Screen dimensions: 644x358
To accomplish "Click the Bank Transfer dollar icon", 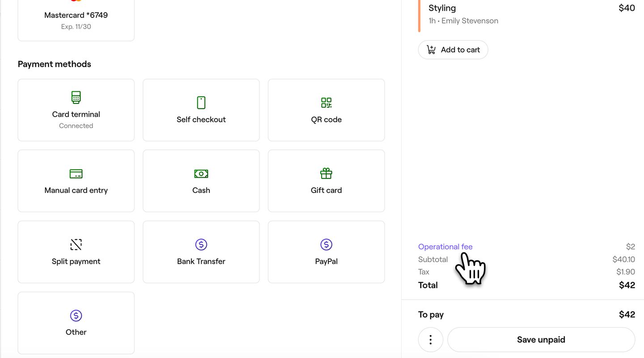I will (201, 244).
